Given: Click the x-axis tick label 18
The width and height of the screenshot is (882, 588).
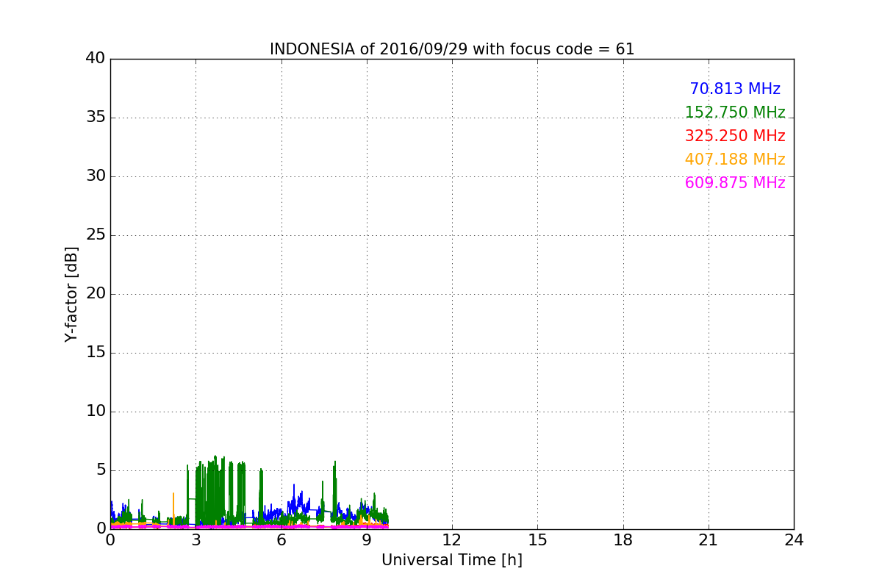Looking at the screenshot, I should click(x=623, y=540).
